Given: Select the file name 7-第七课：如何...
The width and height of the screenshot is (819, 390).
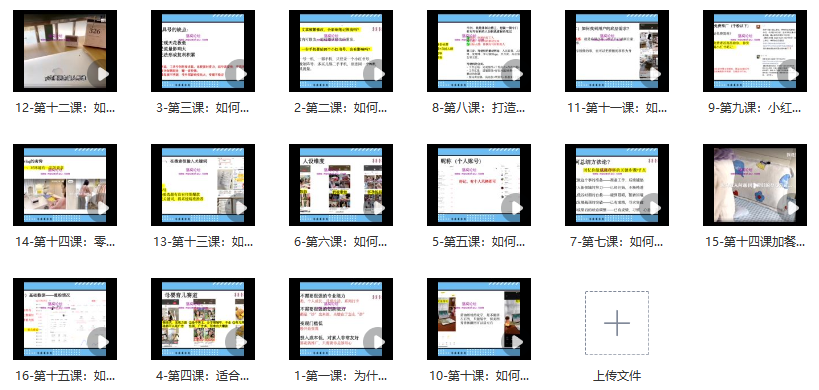Looking at the screenshot, I should 617,242.
